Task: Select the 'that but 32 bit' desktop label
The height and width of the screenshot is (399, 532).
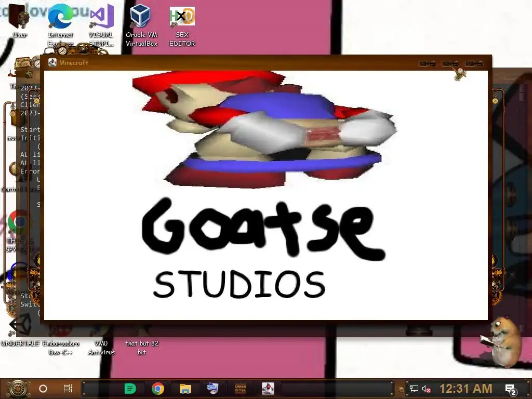Action: click(141, 348)
